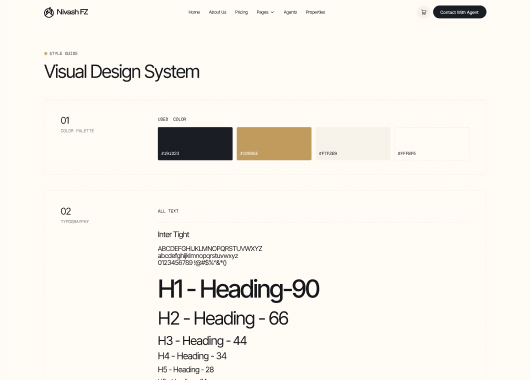The height and width of the screenshot is (380, 531).
Task: Click the Nivash FZ brand name text
Action: pos(72,12)
